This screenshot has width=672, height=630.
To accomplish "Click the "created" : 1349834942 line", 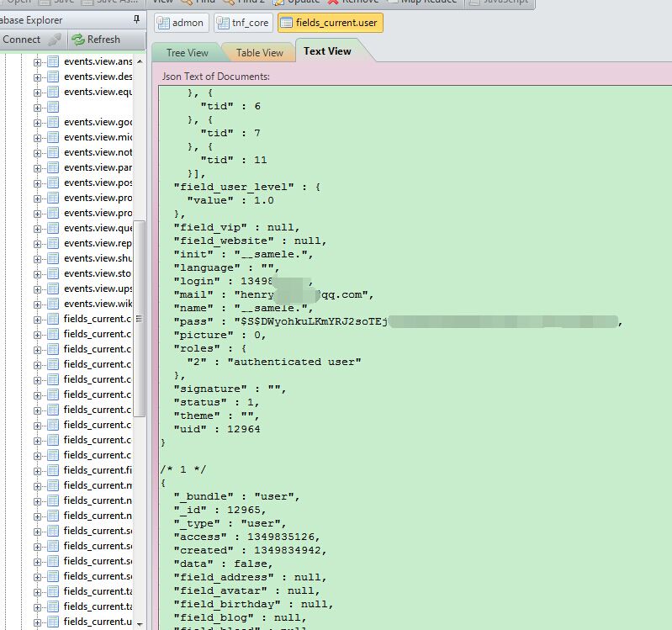I will [251, 550].
